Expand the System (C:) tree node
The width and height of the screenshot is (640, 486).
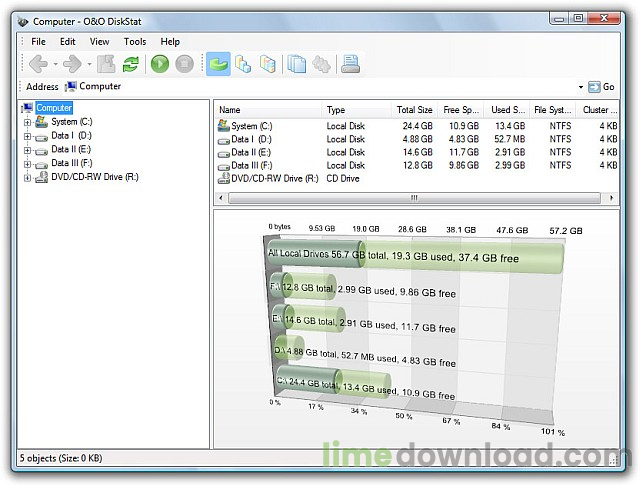click(27, 121)
